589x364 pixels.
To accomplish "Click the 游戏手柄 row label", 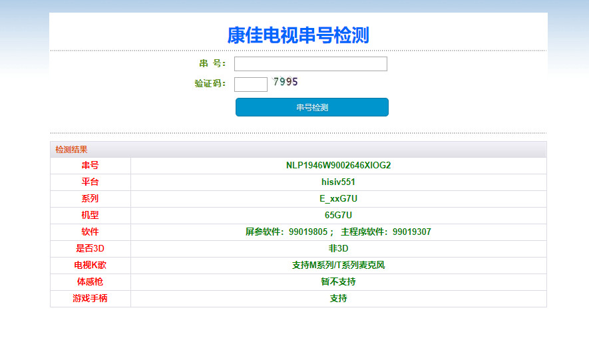I will tap(90, 298).
